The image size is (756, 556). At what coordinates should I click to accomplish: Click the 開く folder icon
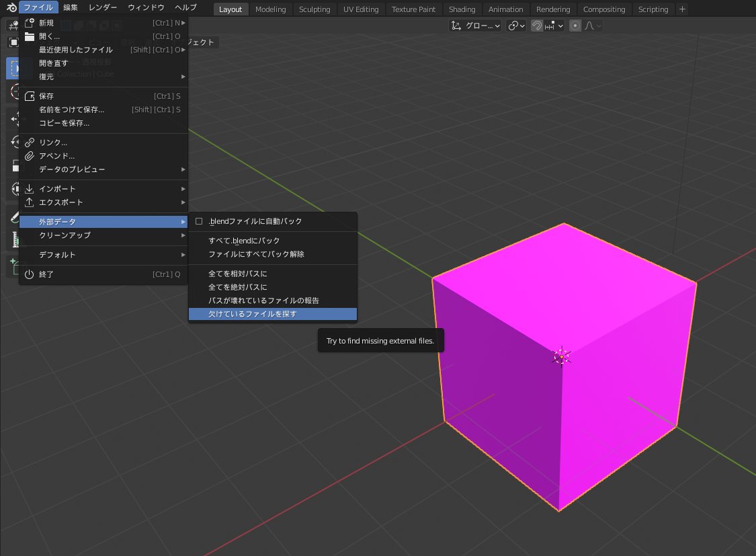coord(30,36)
